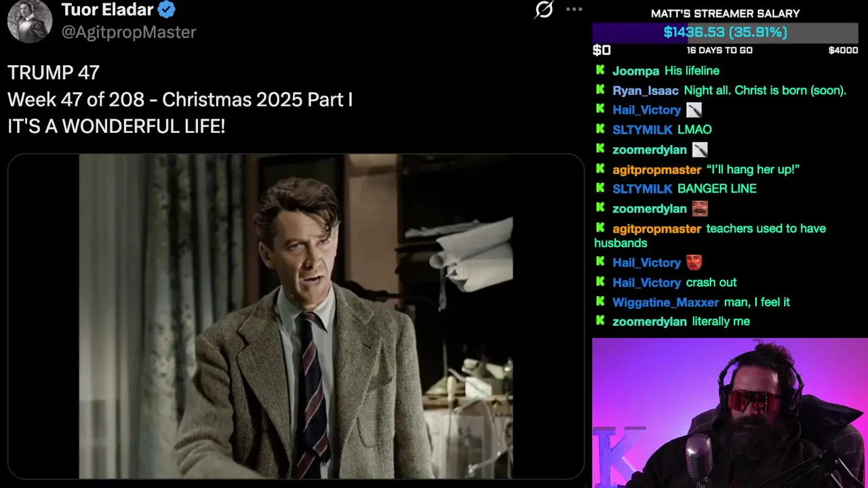The width and height of the screenshot is (868, 488).
Task: Click the MATT'S STREAMER SALARY title
Action: tap(725, 14)
